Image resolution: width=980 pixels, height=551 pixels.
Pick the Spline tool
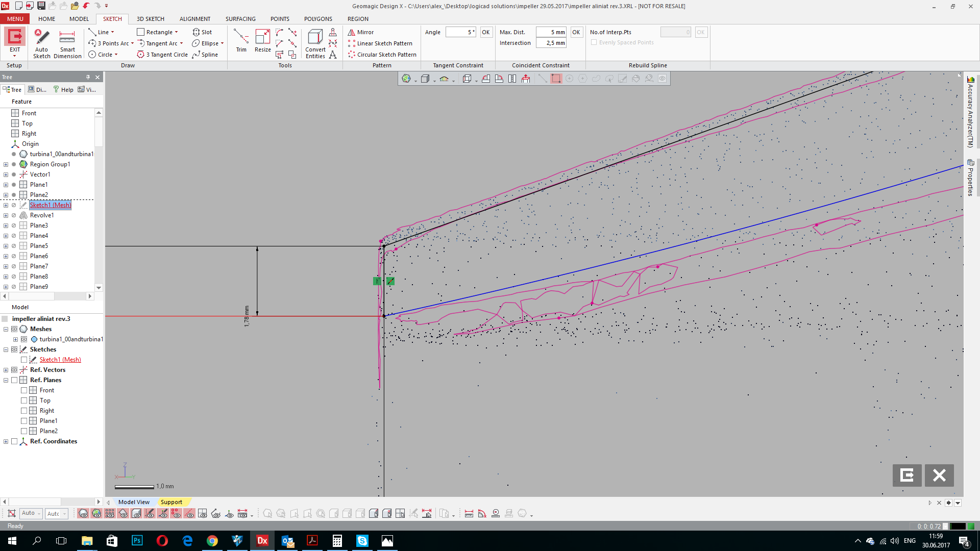(205, 55)
